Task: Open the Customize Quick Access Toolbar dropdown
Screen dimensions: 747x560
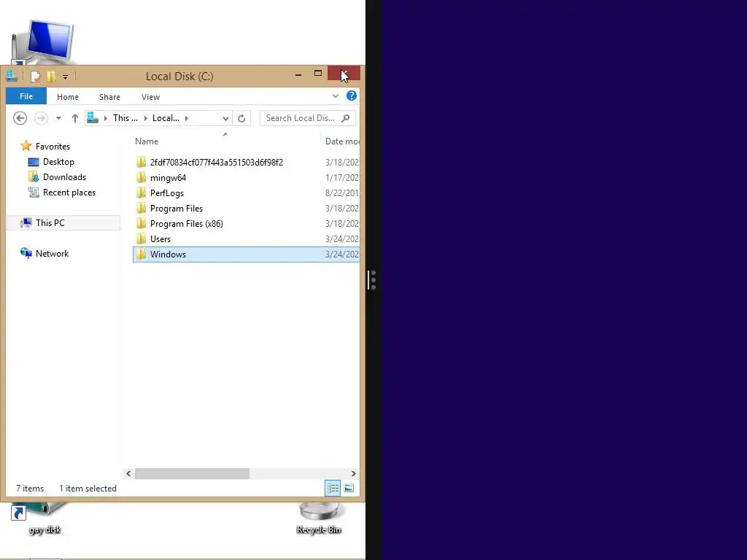Action: pyautogui.click(x=65, y=77)
